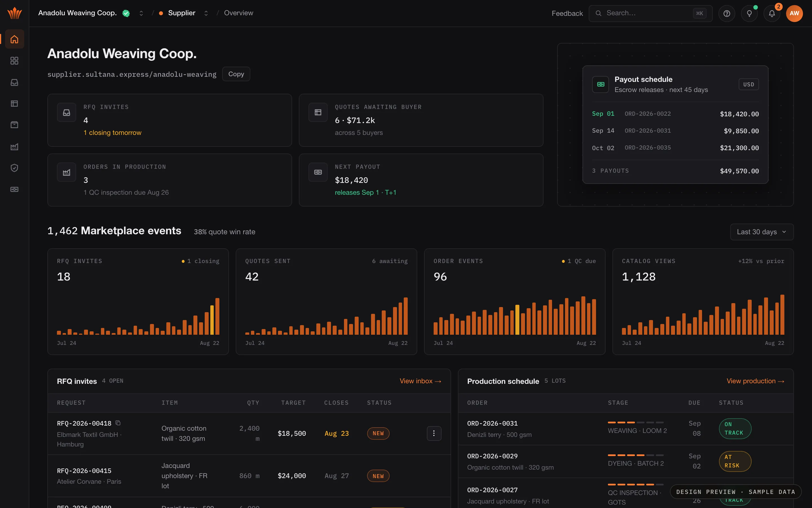Click the ON TRACK status badge for ORD-2026-0031
Screen dimensions: 812x508
coord(735,428)
